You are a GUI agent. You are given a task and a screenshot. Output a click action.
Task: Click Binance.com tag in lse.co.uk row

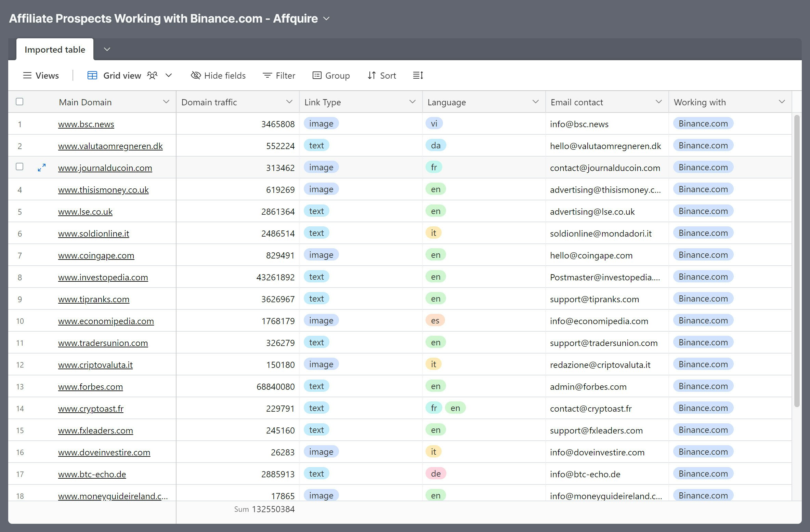click(703, 211)
